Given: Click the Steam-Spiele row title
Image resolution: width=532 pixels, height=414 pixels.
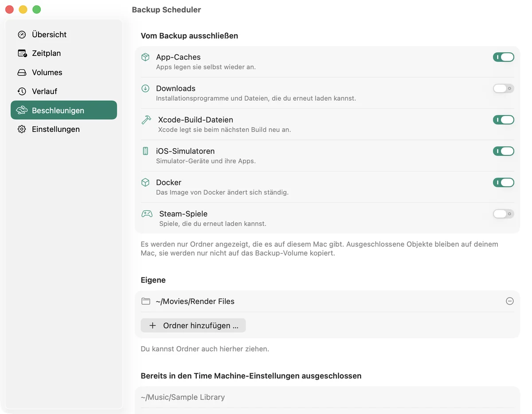Looking at the screenshot, I should pos(183,214).
